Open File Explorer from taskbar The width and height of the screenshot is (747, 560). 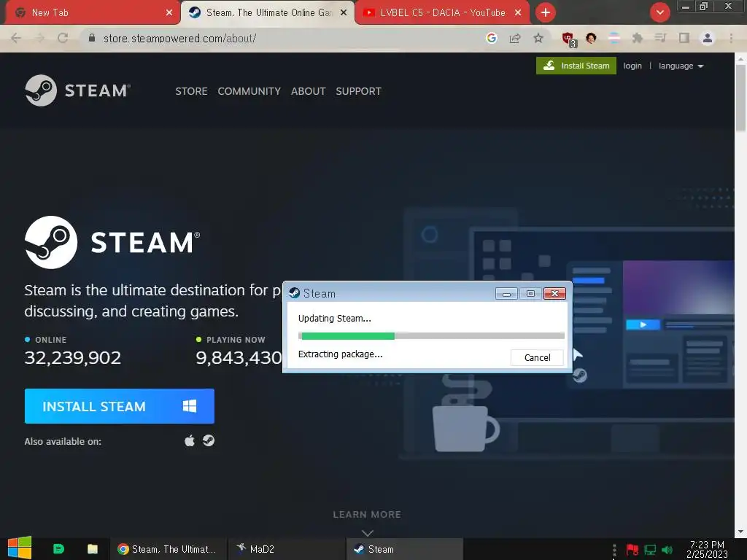93,548
